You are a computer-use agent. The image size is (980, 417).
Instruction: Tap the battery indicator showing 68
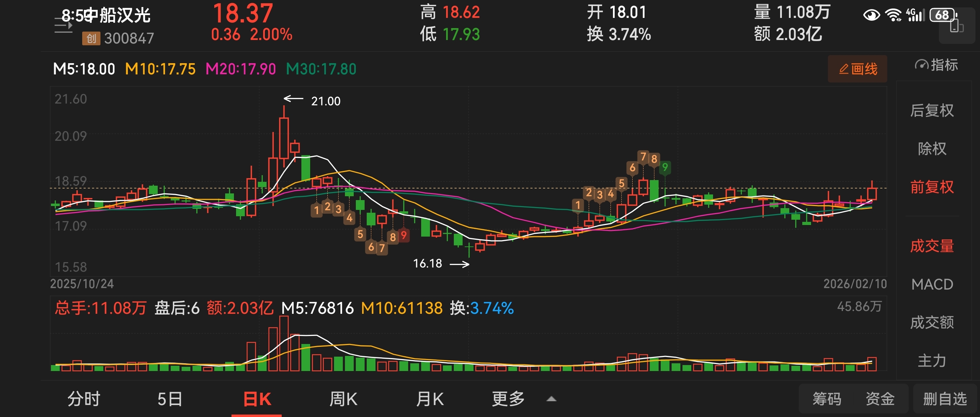pos(942,15)
